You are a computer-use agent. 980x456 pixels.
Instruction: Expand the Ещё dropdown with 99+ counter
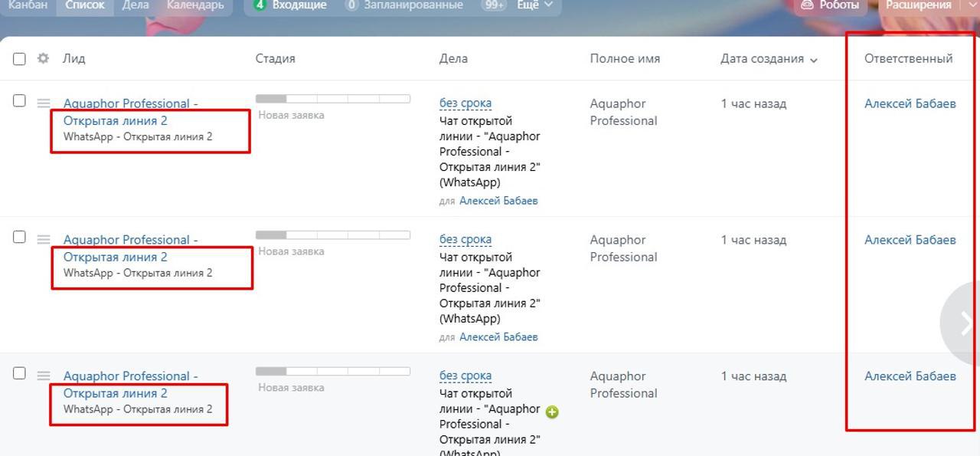point(518,5)
